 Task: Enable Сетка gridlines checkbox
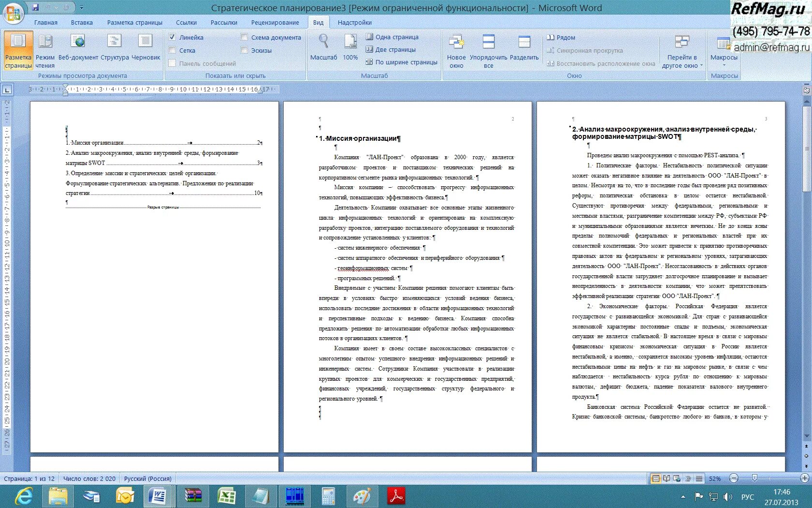point(172,50)
